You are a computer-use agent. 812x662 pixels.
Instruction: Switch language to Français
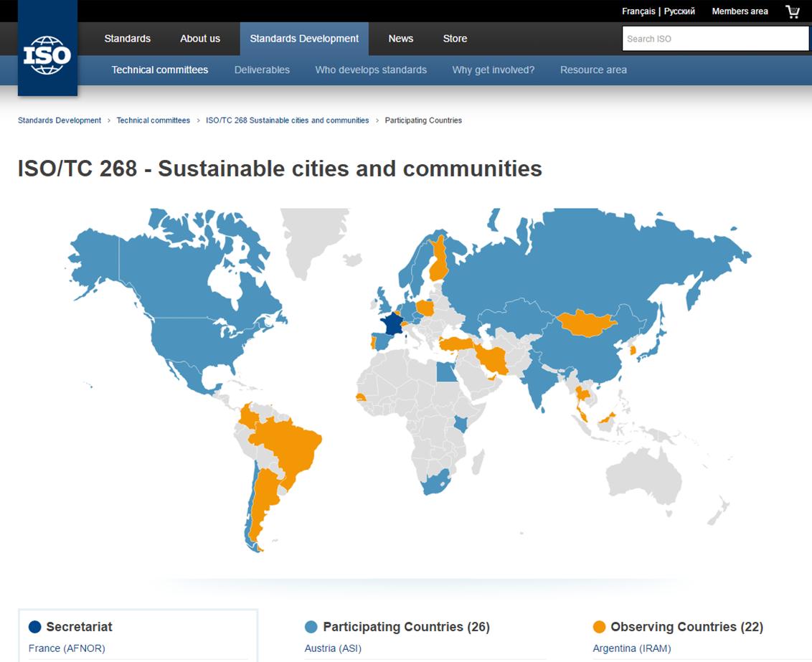click(638, 11)
